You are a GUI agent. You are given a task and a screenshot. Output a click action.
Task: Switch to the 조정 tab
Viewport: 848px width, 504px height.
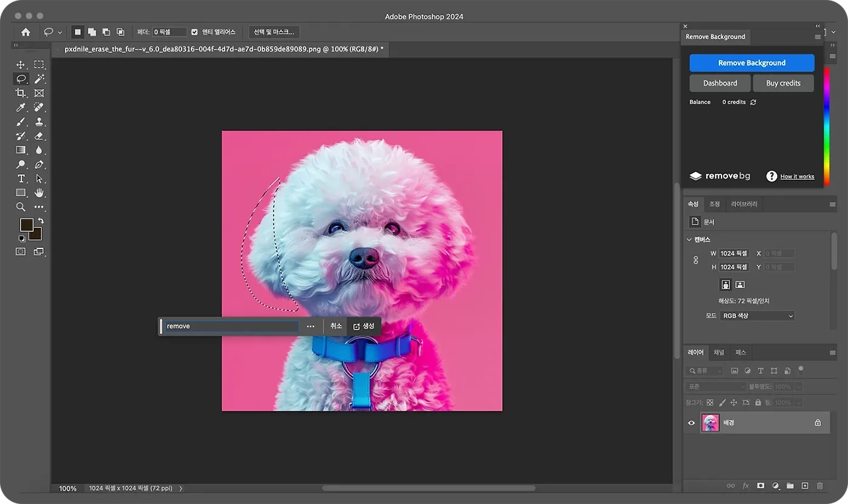[714, 204]
